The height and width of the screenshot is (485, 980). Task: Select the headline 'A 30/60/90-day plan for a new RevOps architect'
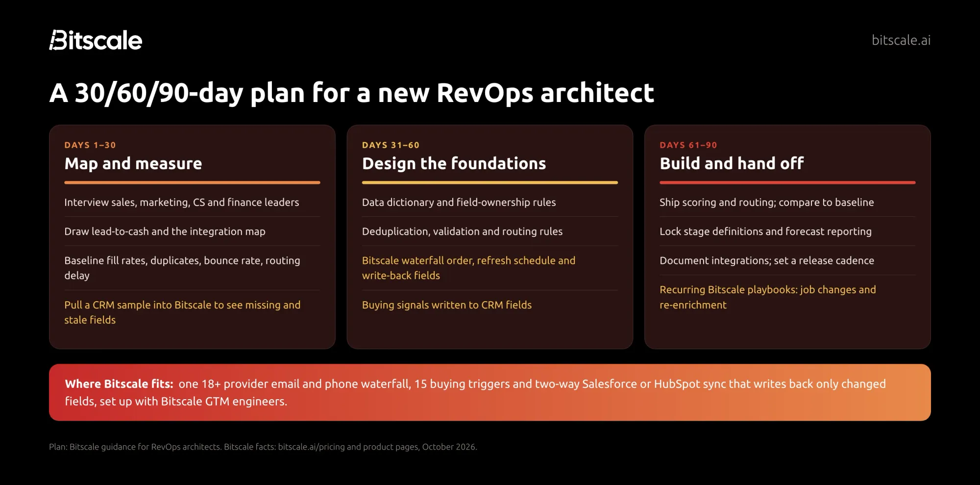pos(352,93)
